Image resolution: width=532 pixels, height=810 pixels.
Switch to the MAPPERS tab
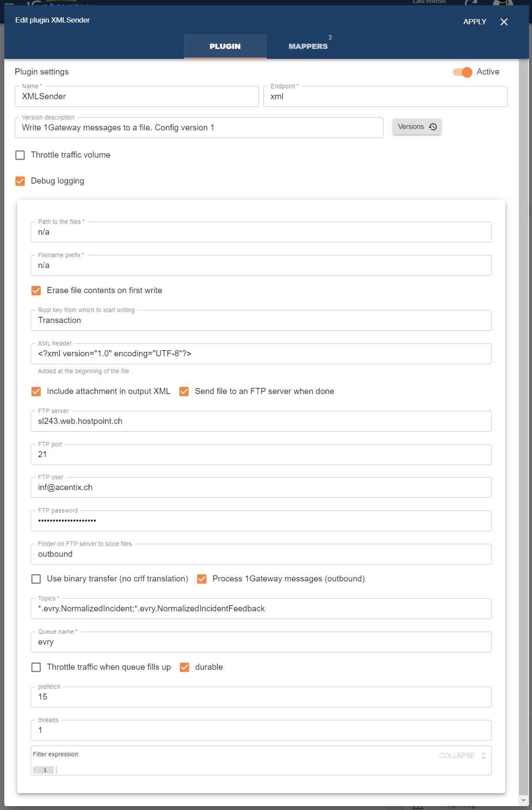point(308,46)
